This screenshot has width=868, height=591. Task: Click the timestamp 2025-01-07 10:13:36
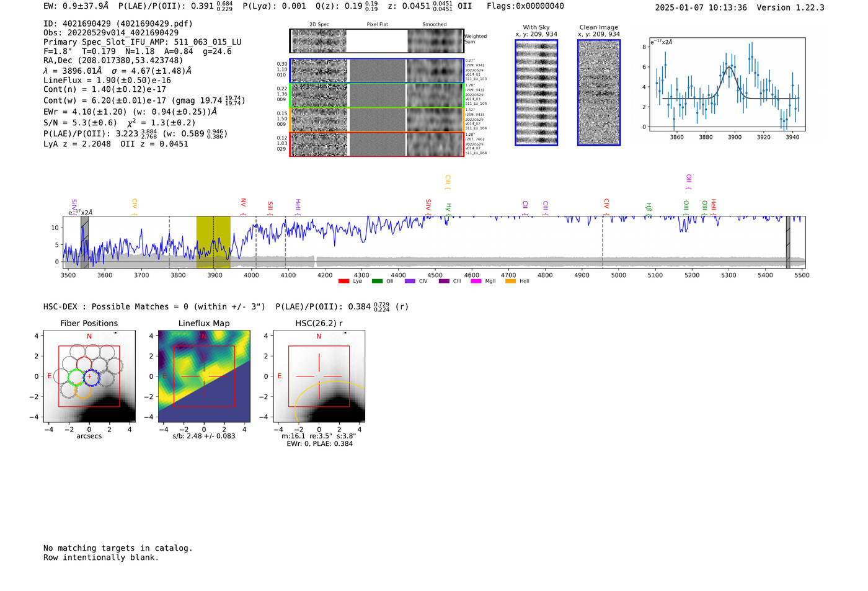click(x=701, y=7)
